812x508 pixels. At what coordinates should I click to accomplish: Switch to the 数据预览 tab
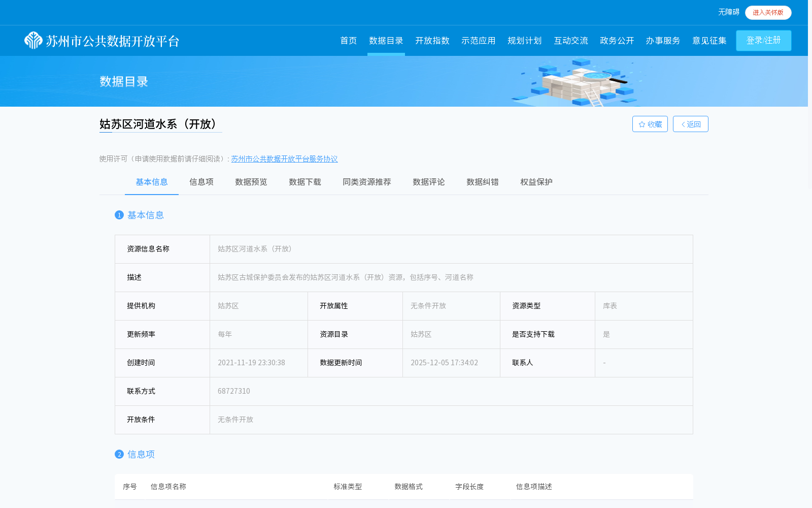(251, 182)
